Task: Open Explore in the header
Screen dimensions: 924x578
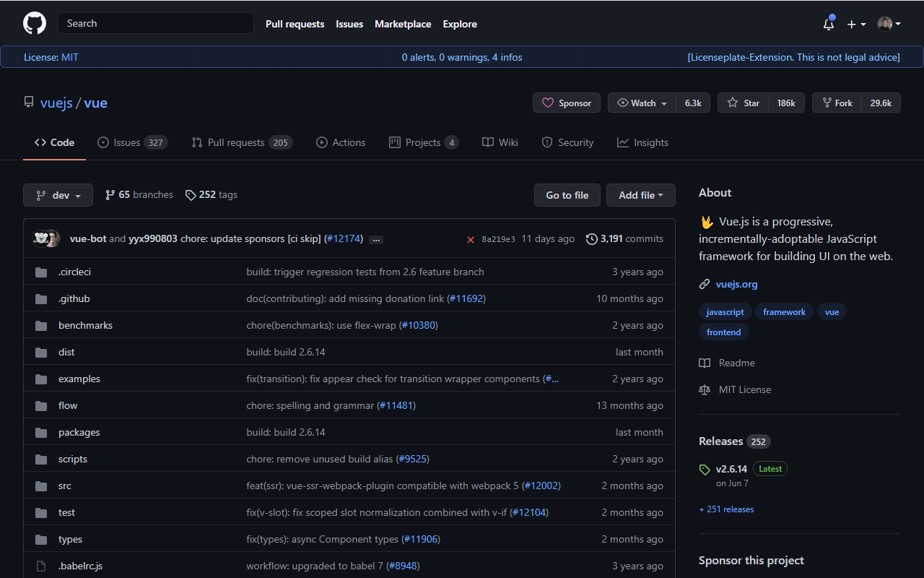Action: [460, 24]
